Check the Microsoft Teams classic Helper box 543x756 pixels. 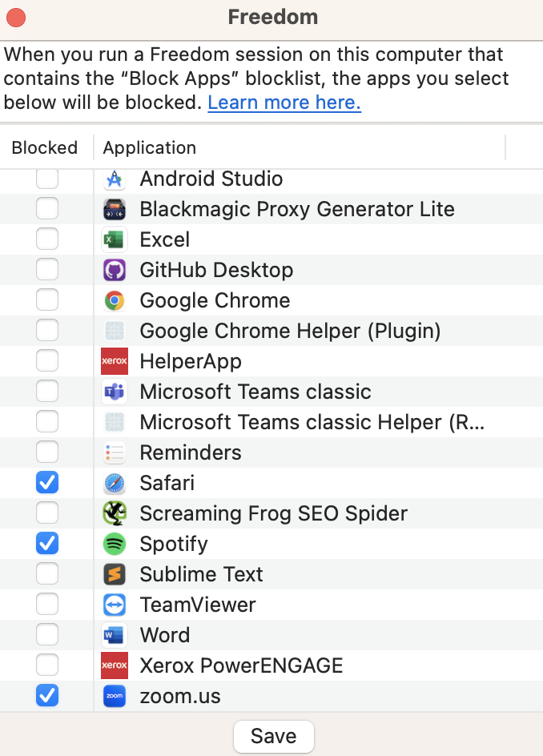click(x=47, y=422)
